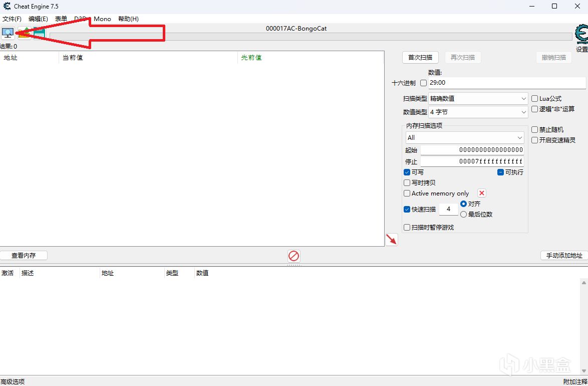Open the 扫描类型 精确数值 dropdown
Image resolution: width=588 pixels, height=386 pixels.
(x=478, y=99)
